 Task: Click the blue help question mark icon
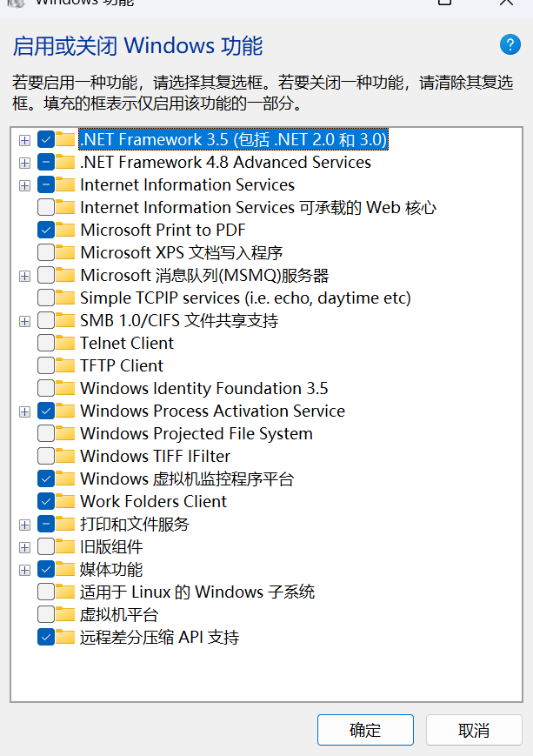coord(509,45)
